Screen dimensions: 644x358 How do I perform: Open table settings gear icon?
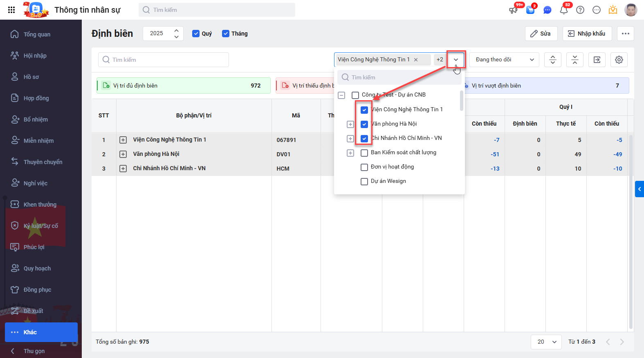tap(619, 60)
